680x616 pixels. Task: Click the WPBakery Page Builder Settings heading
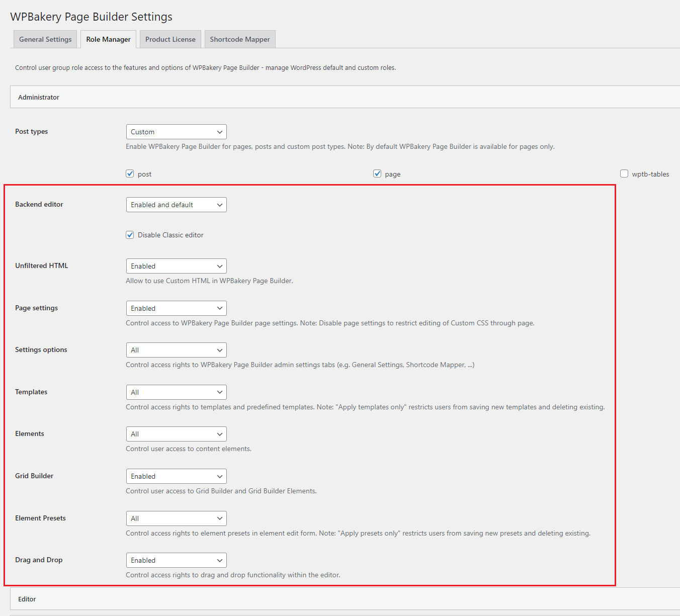tap(91, 17)
